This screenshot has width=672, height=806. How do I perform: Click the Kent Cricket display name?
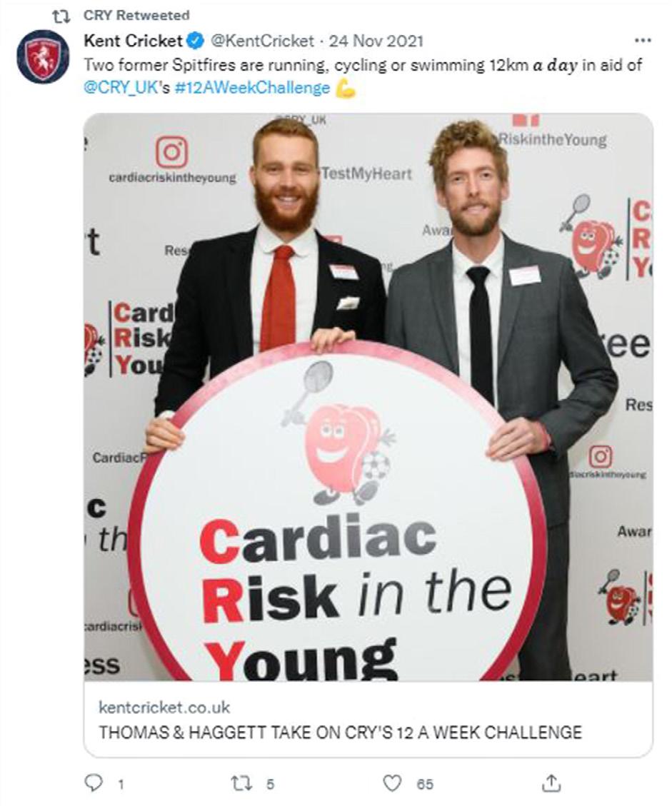tap(133, 40)
